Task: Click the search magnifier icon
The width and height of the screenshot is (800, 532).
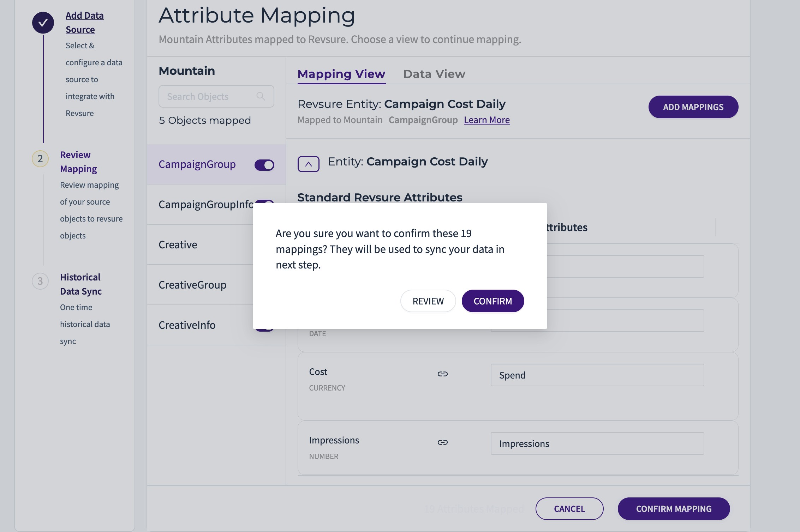Action: click(261, 96)
